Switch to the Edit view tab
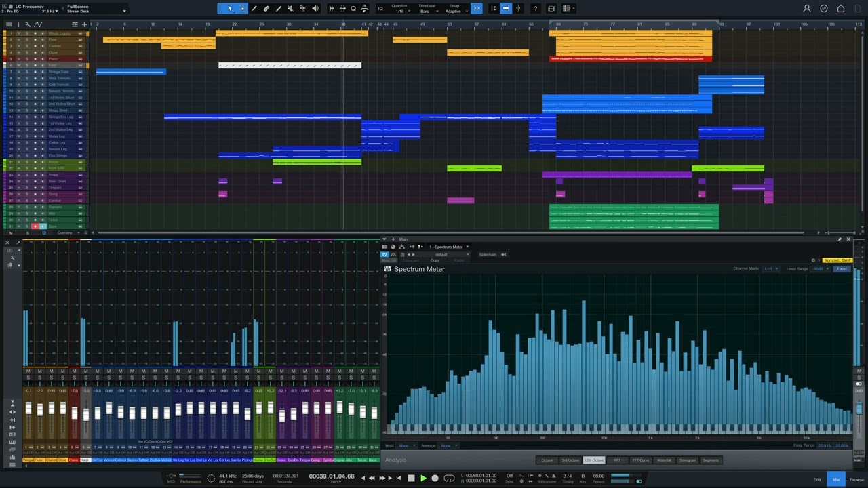Image resolution: width=868 pixels, height=488 pixels. (x=817, y=479)
